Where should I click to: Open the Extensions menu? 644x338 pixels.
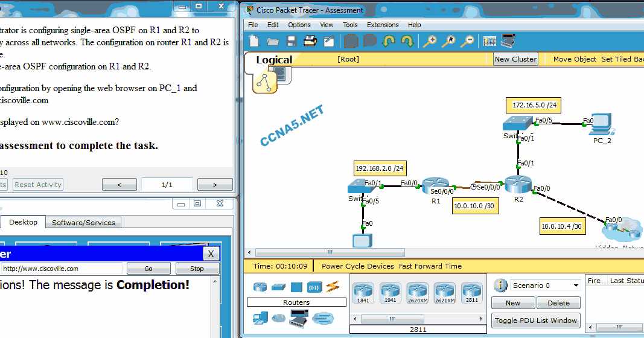click(x=383, y=25)
